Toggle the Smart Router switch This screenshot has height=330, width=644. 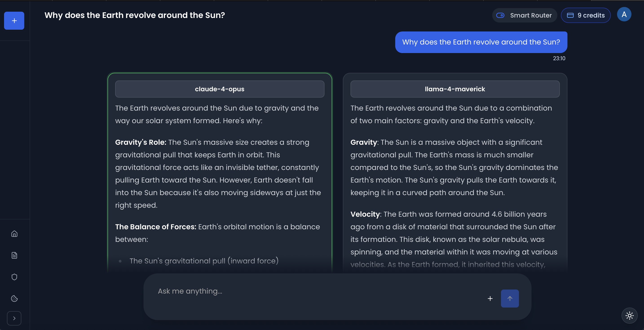click(500, 15)
